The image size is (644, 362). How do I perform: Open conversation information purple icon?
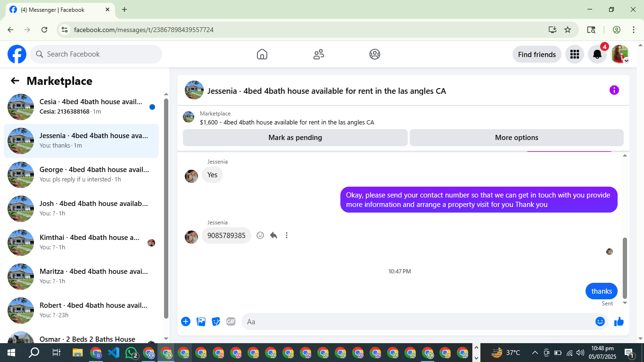coord(614,90)
